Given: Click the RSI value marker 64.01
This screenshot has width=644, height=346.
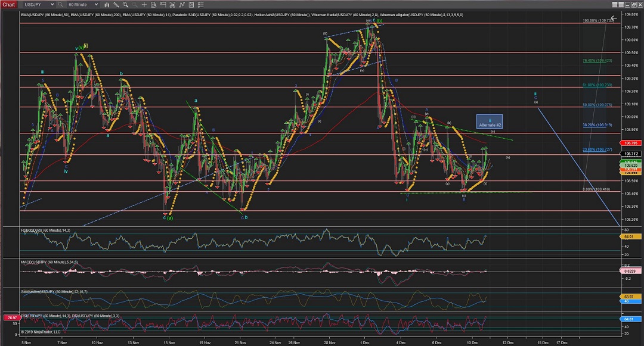Looking at the screenshot, I should (x=629, y=237).
